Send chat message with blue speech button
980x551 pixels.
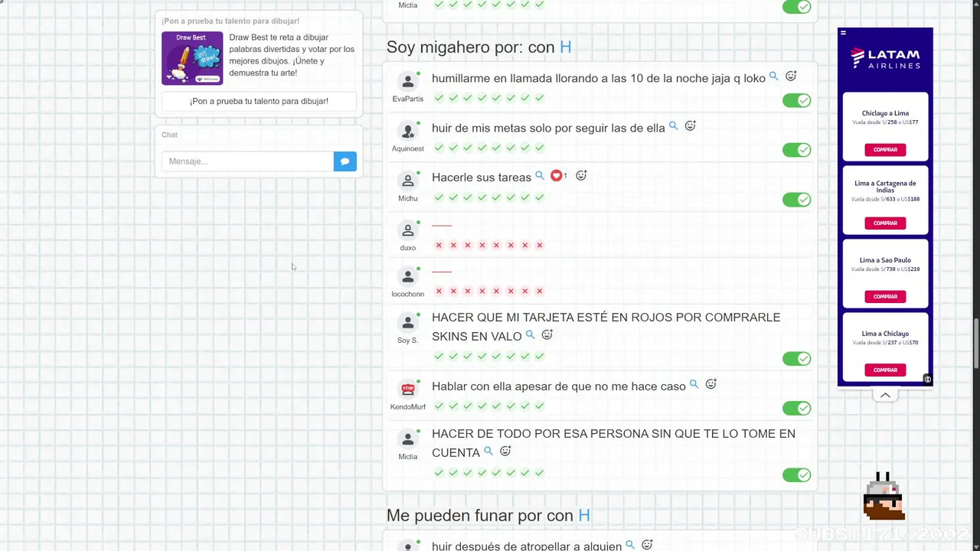click(345, 161)
